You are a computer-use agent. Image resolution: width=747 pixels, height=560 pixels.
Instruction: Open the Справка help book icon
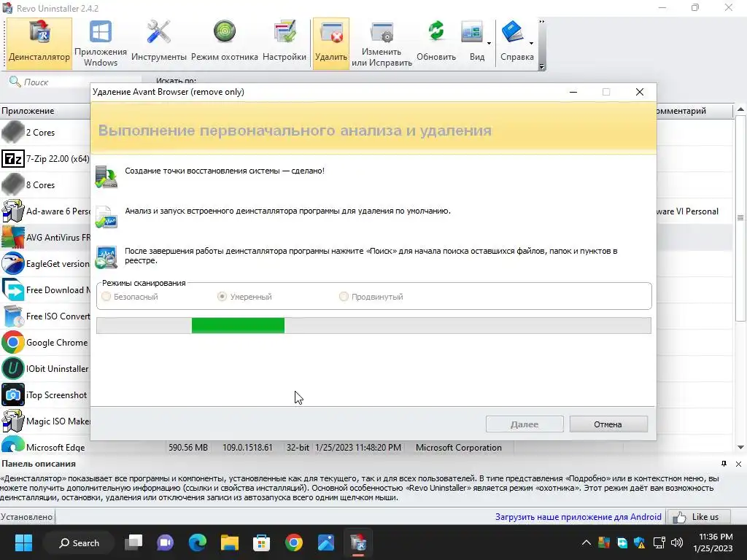pos(513,32)
